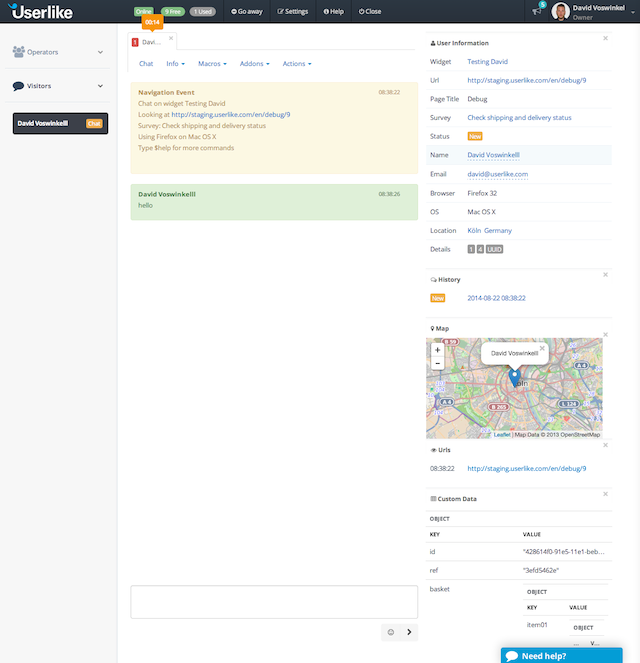640x663 pixels.
Task: Send message with the arrow button
Action: [x=409, y=632]
